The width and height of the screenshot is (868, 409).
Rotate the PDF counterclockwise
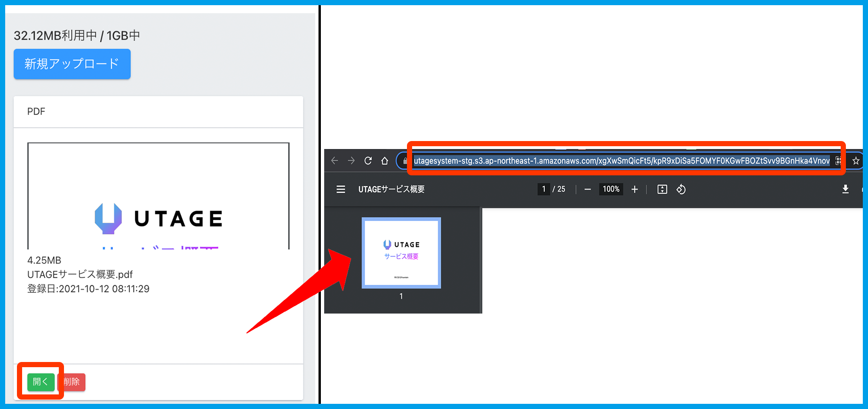coord(681,189)
